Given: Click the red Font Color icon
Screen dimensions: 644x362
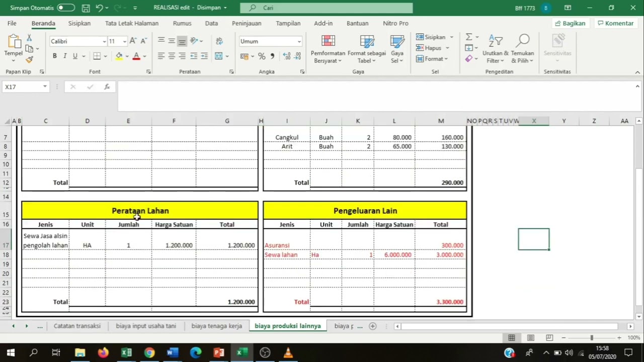Looking at the screenshot, I should click(x=136, y=56).
